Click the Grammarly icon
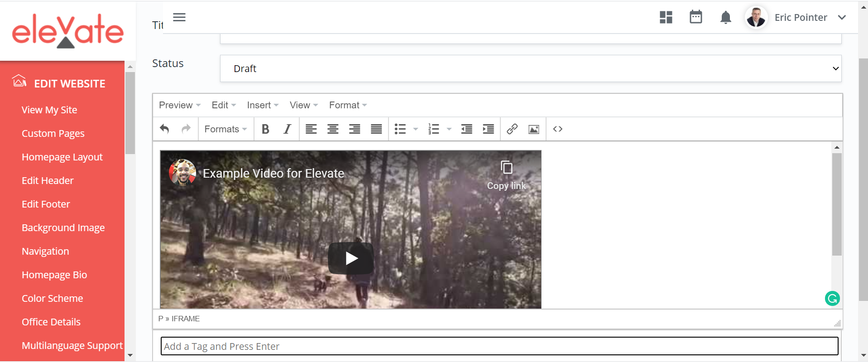The height and width of the screenshot is (363, 868). (x=832, y=298)
